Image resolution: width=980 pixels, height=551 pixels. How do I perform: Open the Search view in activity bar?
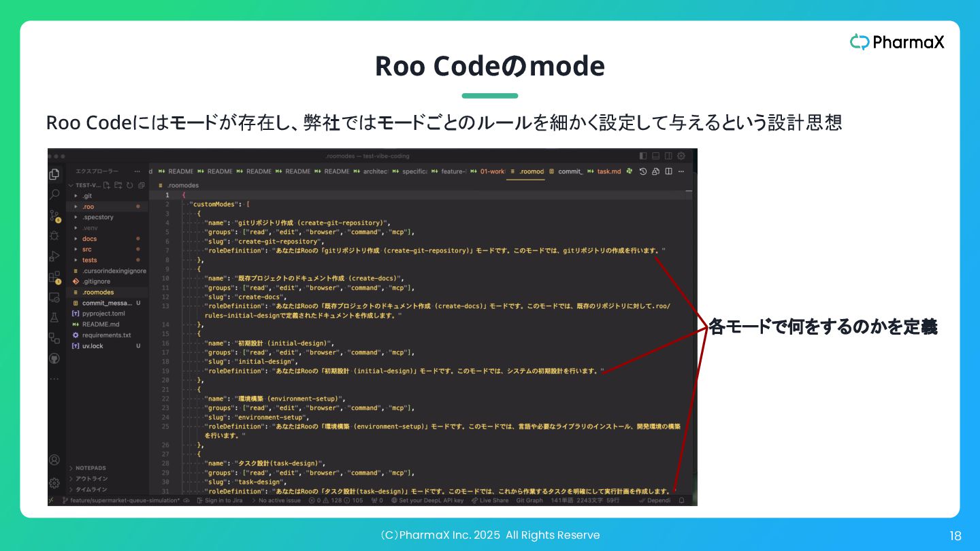click(x=54, y=195)
